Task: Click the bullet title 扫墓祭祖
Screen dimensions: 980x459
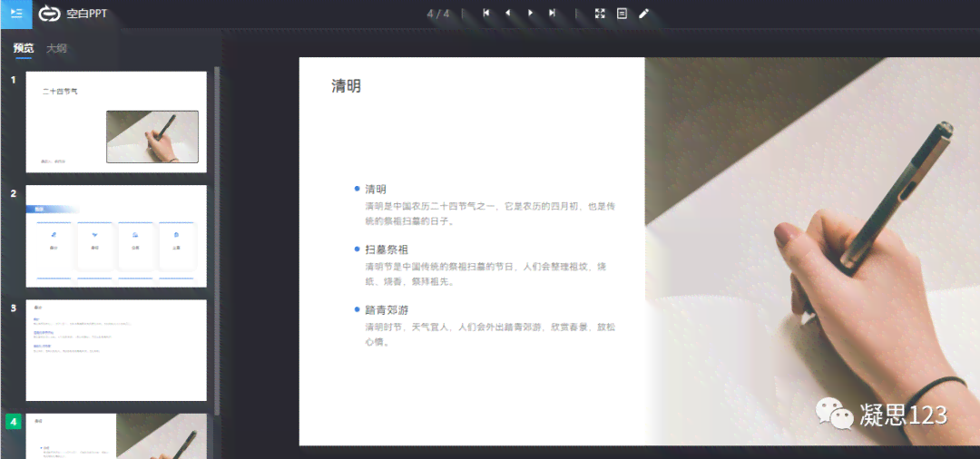Action: tap(387, 249)
